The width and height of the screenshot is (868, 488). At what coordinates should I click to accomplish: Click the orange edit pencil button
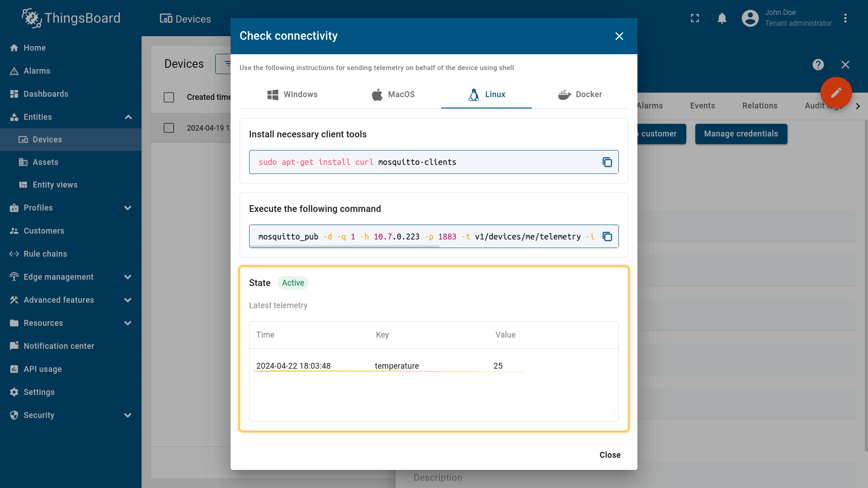(x=836, y=93)
